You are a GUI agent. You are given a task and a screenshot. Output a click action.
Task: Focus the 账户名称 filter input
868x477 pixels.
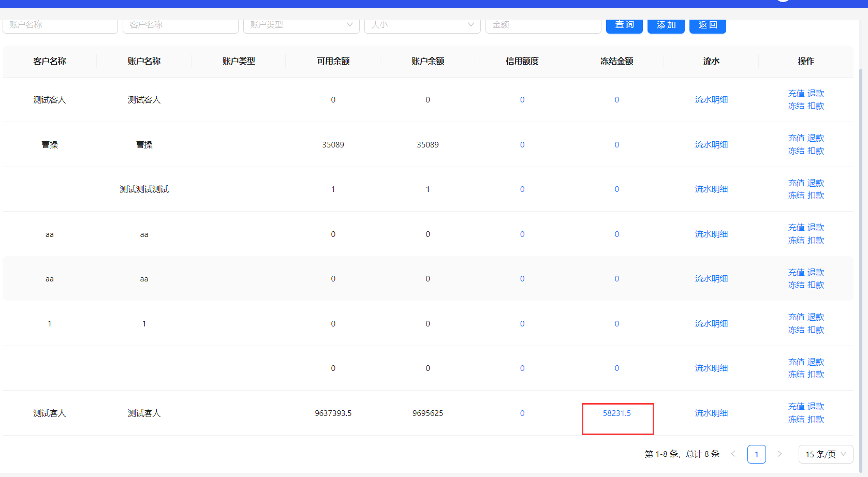(60, 25)
